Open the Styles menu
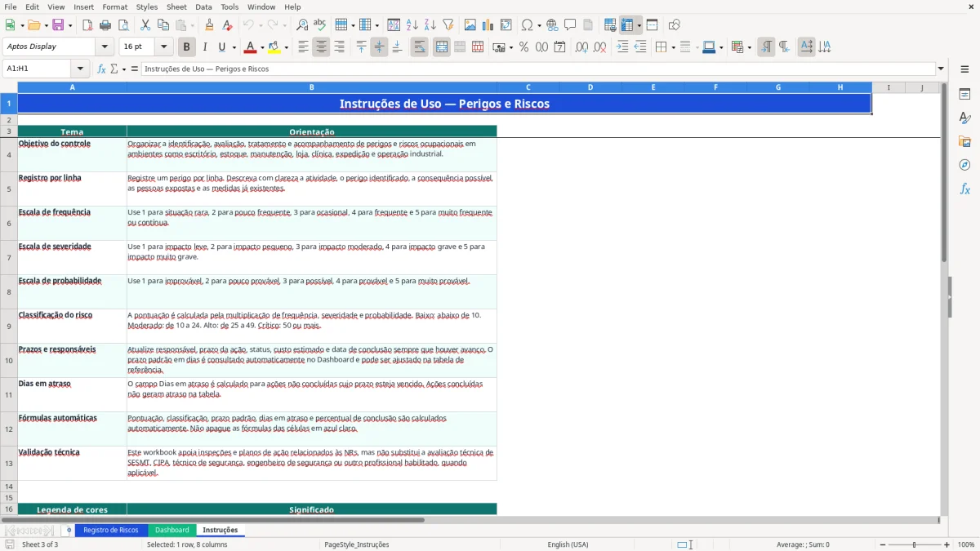 pyautogui.click(x=147, y=7)
